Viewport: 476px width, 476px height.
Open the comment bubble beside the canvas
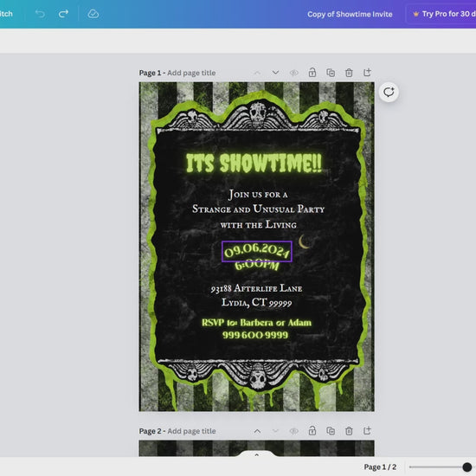click(389, 92)
